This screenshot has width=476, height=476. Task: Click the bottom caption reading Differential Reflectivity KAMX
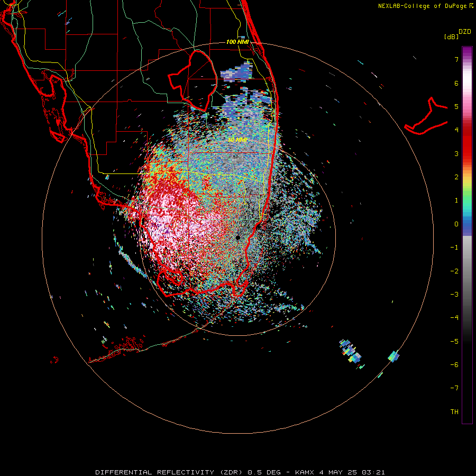coord(240,472)
